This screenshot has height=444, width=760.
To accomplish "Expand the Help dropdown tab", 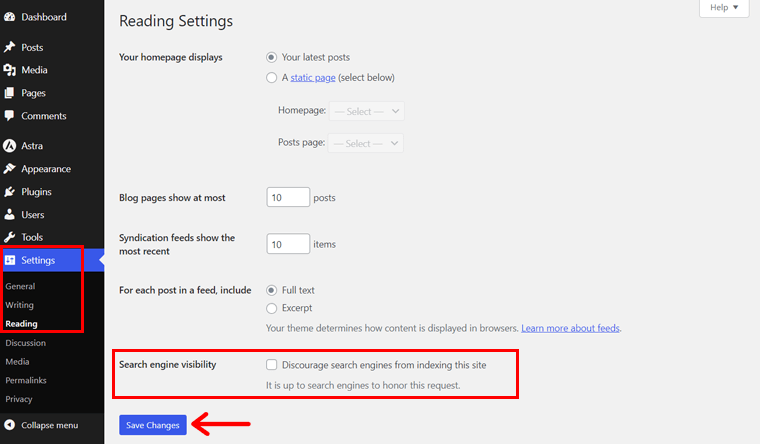I will click(x=723, y=8).
